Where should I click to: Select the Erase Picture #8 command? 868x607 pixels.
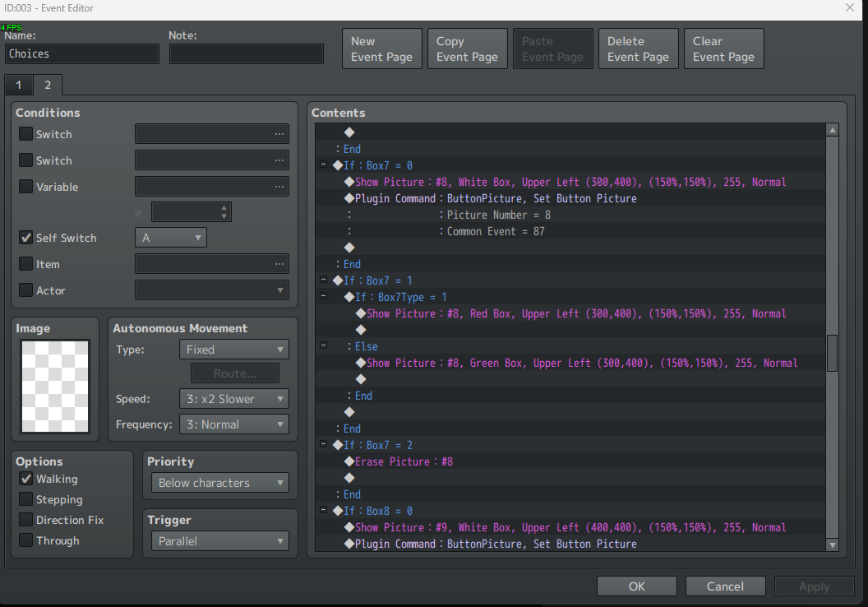coord(570,461)
